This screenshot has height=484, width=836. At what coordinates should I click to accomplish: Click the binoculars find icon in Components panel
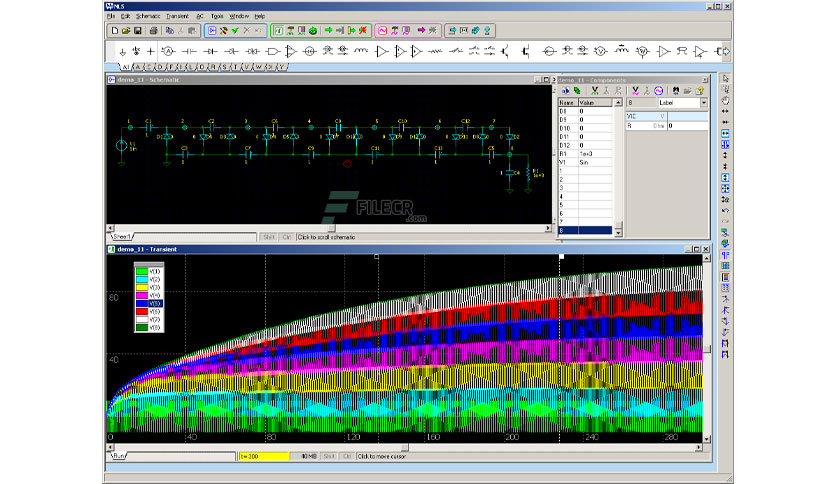click(x=676, y=91)
